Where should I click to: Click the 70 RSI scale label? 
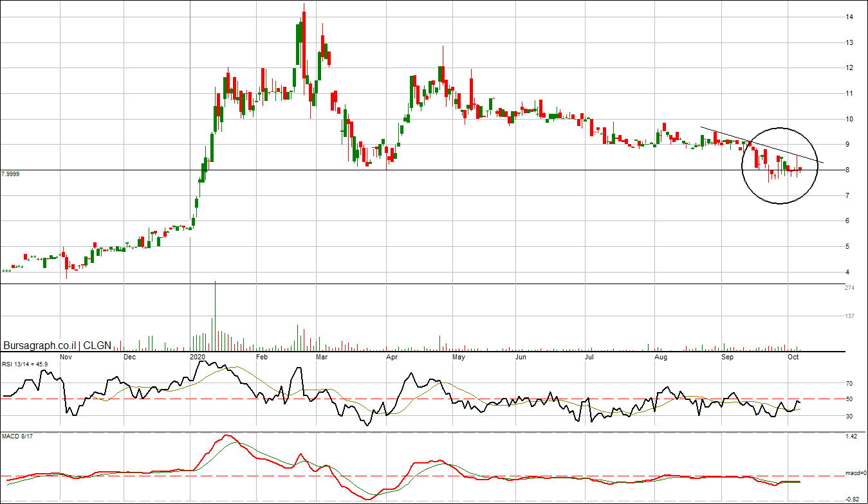pos(849,384)
